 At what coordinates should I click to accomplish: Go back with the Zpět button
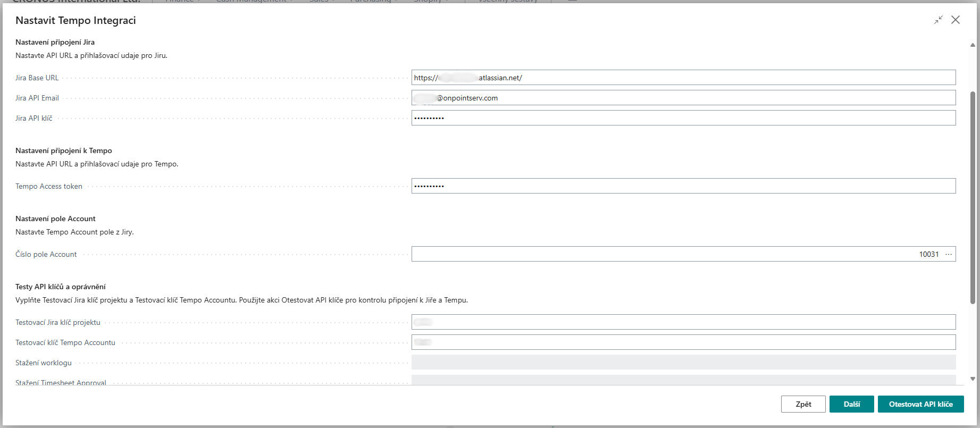tap(803, 404)
